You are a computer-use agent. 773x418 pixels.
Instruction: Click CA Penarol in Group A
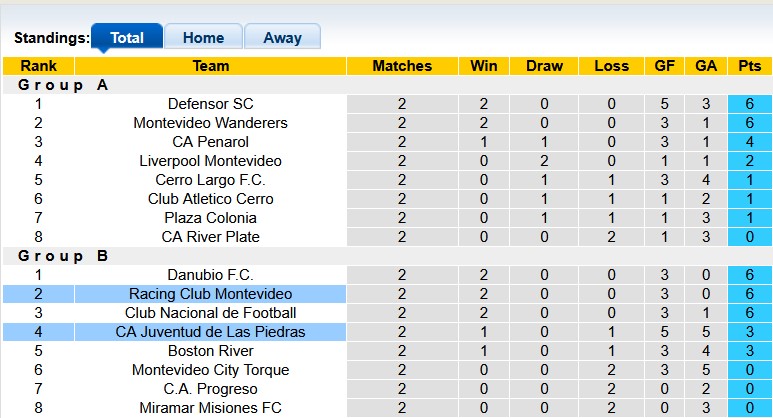coord(210,142)
